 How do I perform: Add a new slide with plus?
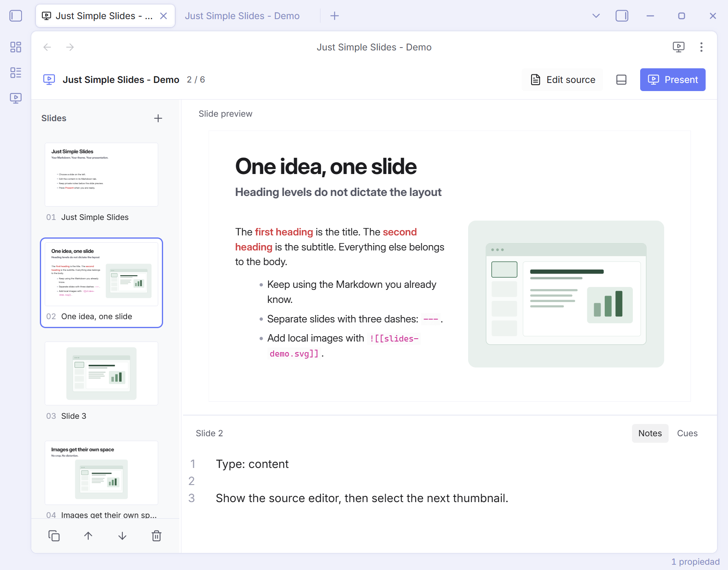(158, 118)
